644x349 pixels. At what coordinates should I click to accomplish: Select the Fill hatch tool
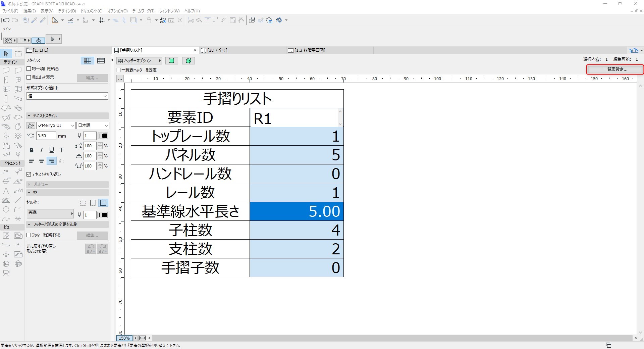[6, 200]
